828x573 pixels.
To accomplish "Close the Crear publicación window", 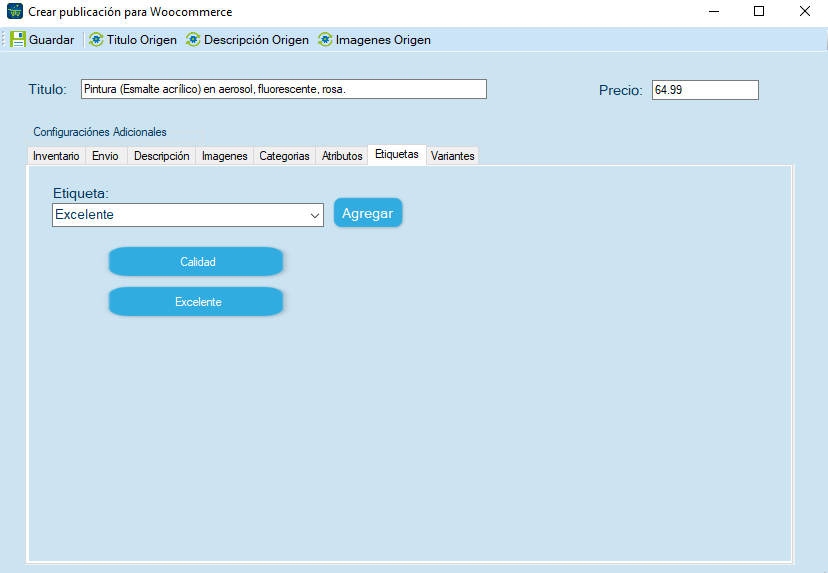I will click(x=805, y=11).
